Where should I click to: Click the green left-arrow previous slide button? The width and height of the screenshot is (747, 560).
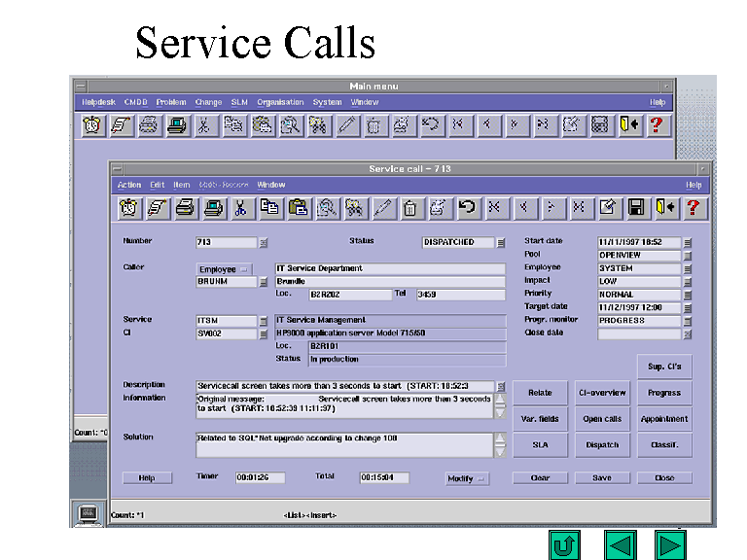620,544
